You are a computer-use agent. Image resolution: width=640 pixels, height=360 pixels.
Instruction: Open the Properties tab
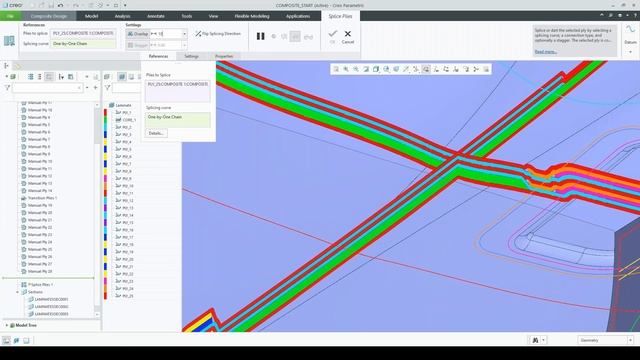tap(224, 56)
